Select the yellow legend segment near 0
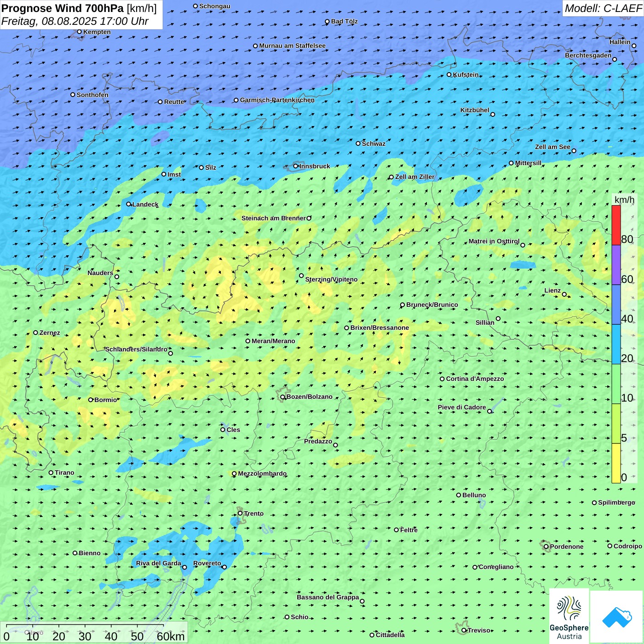 [616, 463]
